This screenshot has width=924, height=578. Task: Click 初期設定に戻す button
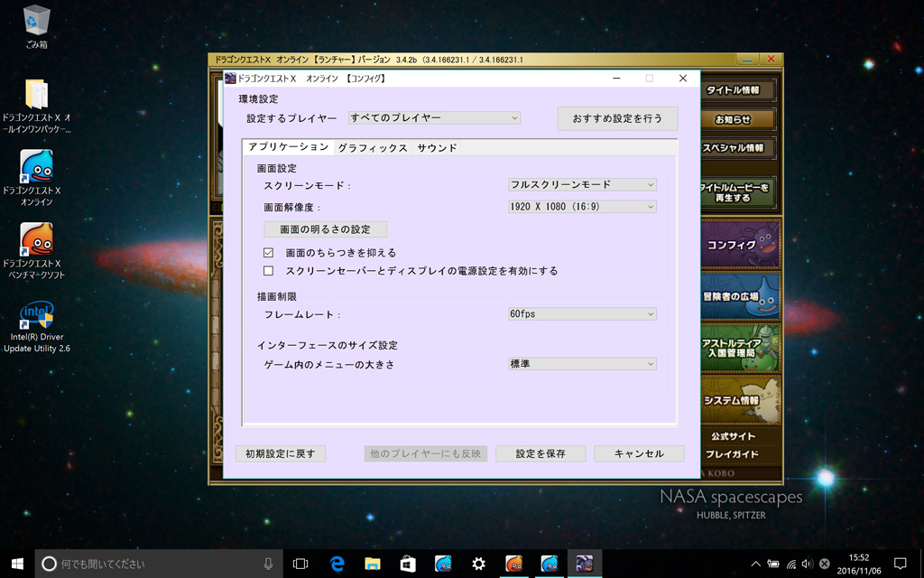click(281, 453)
